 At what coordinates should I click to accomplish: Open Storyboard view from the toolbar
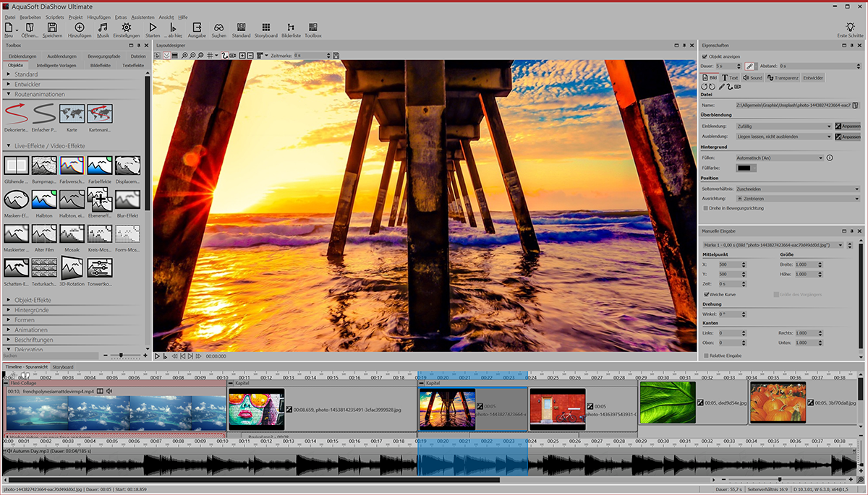click(x=265, y=28)
